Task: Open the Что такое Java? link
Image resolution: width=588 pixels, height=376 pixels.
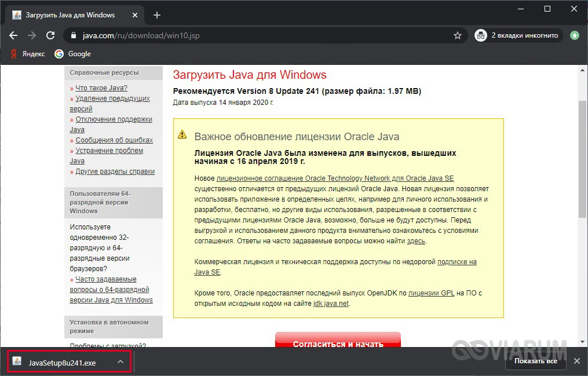Action: [x=101, y=88]
